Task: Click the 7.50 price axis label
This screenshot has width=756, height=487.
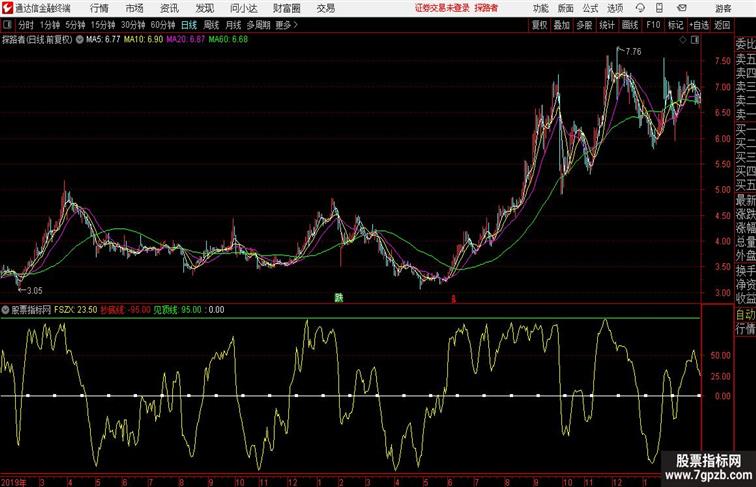Action: tap(723, 61)
